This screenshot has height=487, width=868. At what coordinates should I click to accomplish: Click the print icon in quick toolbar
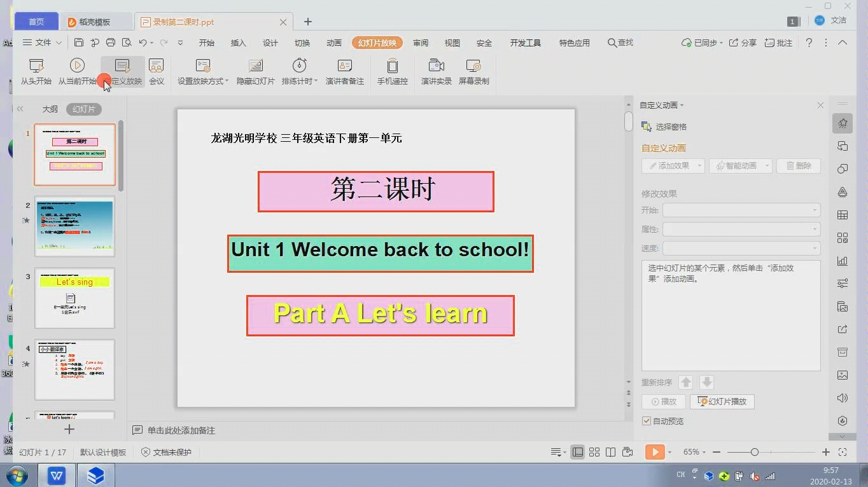[111, 43]
